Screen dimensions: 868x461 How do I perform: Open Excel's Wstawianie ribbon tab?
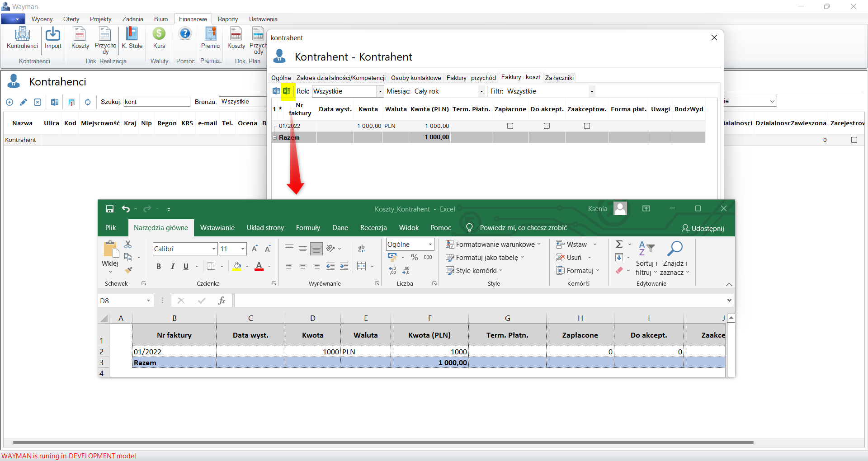[x=217, y=228]
